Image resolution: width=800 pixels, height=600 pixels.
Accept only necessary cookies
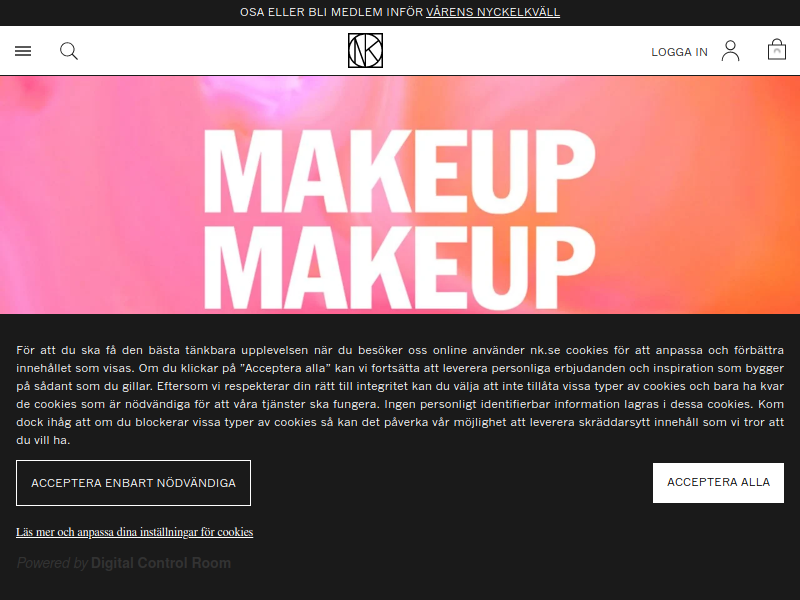(x=133, y=483)
